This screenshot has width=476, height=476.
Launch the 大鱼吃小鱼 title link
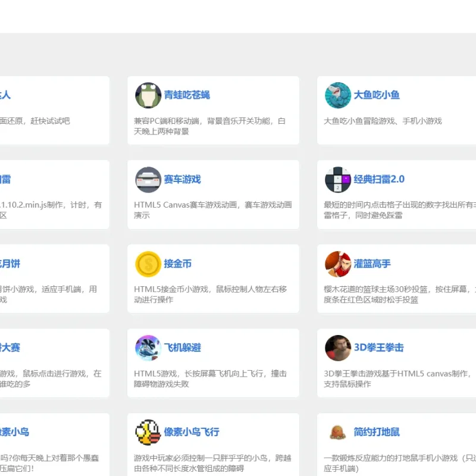[x=377, y=95]
